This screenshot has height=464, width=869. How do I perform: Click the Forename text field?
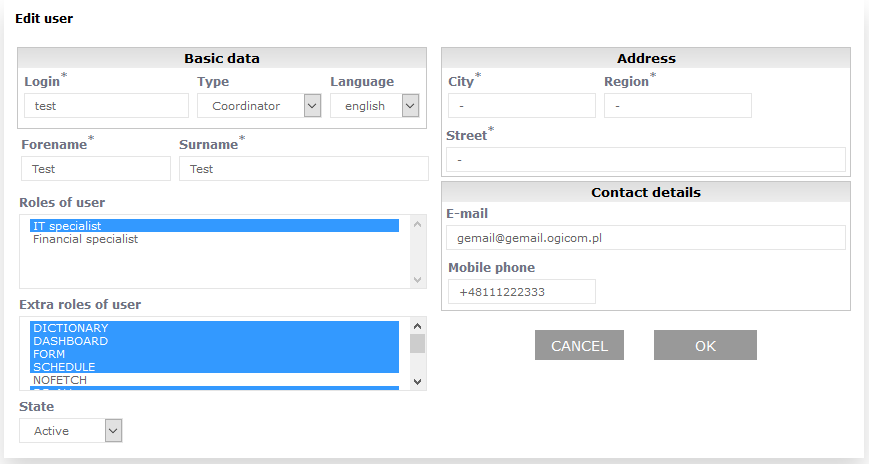click(96, 169)
